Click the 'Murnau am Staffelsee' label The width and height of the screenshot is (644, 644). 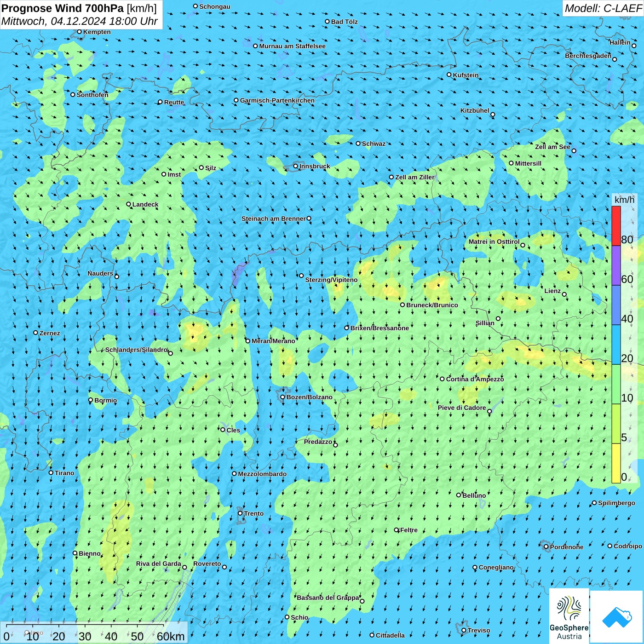pyautogui.click(x=292, y=46)
